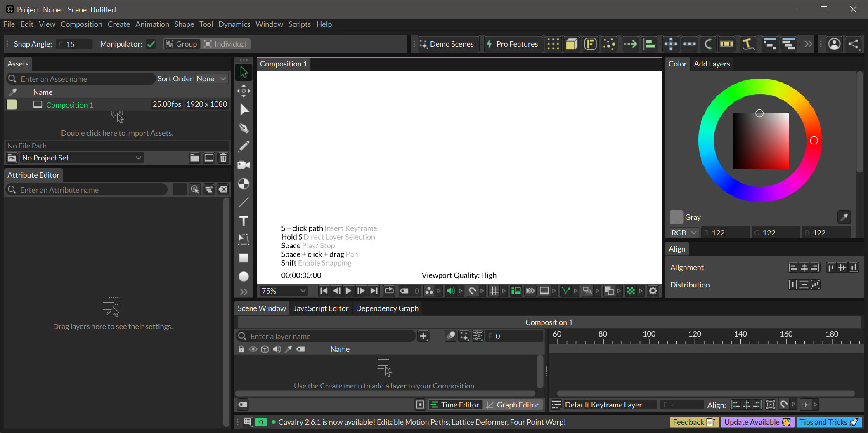Select the arrow Select tool
The width and height of the screenshot is (868, 433).
(244, 72)
